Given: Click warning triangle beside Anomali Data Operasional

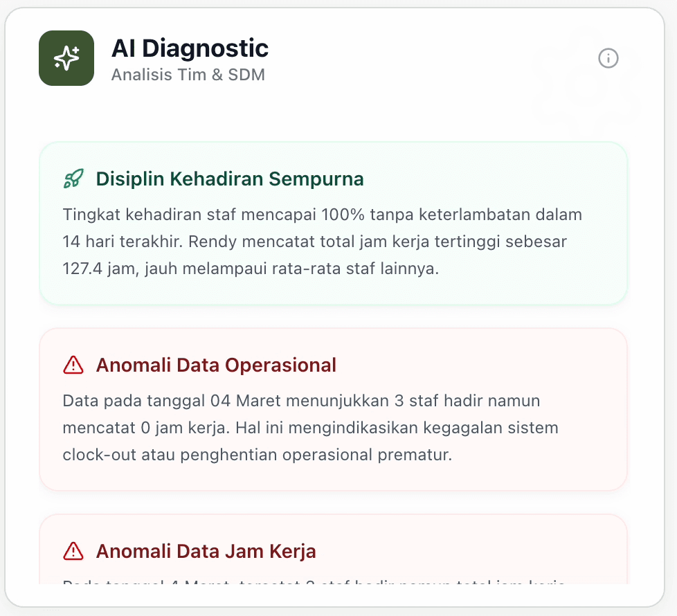Looking at the screenshot, I should pos(73,365).
